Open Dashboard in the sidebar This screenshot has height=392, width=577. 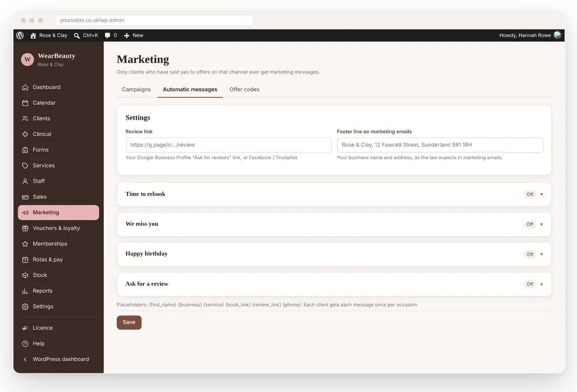pyautogui.click(x=58, y=87)
